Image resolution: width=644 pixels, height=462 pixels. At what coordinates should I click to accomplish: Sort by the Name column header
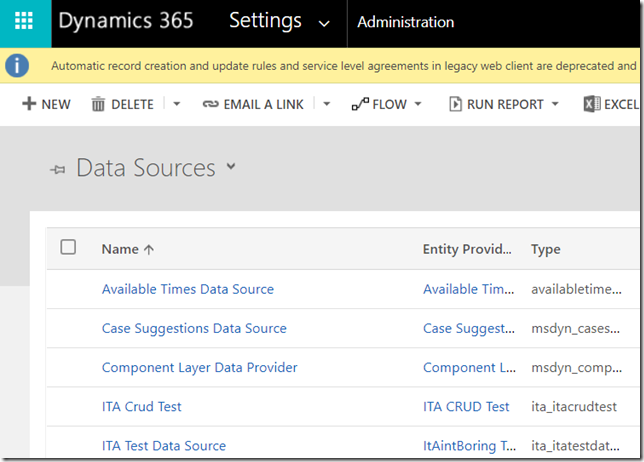point(120,249)
